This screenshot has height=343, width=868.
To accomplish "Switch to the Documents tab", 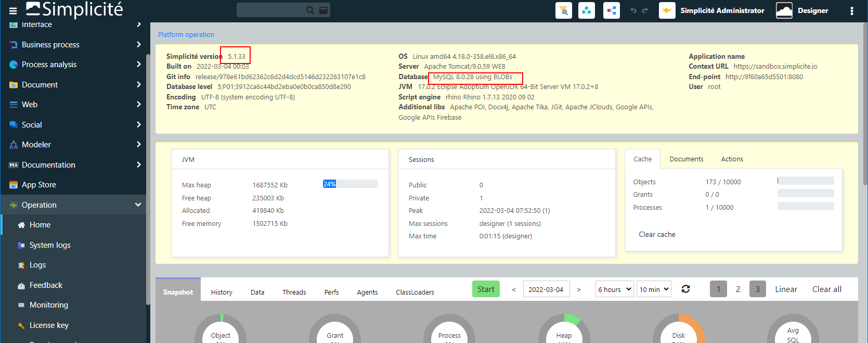I will click(x=686, y=159).
